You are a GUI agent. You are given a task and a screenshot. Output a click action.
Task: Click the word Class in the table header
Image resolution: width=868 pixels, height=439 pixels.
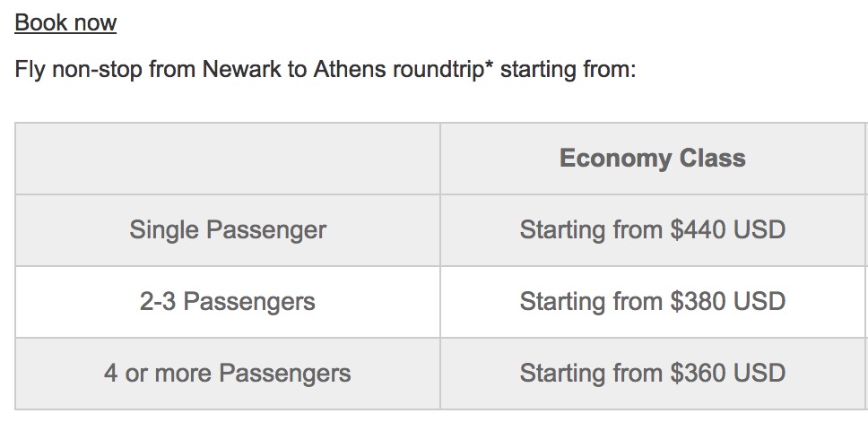[712, 159]
